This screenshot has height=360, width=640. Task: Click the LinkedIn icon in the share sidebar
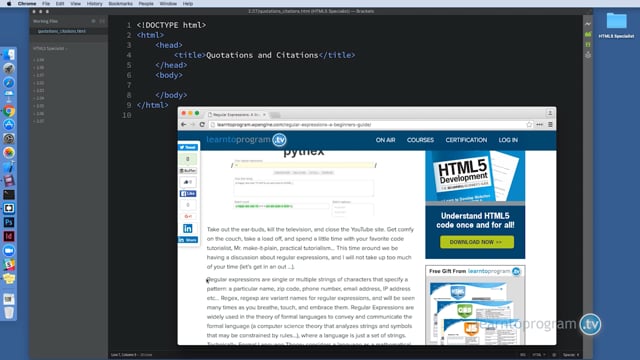(x=188, y=229)
